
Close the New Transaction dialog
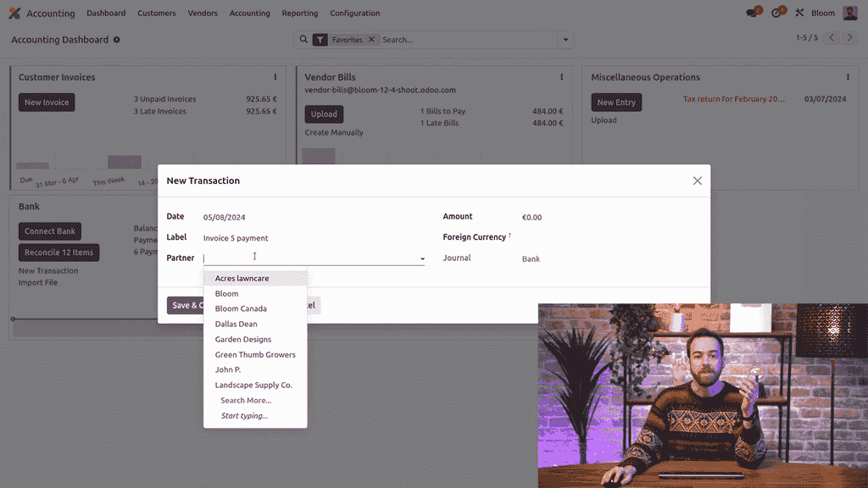[x=697, y=180]
